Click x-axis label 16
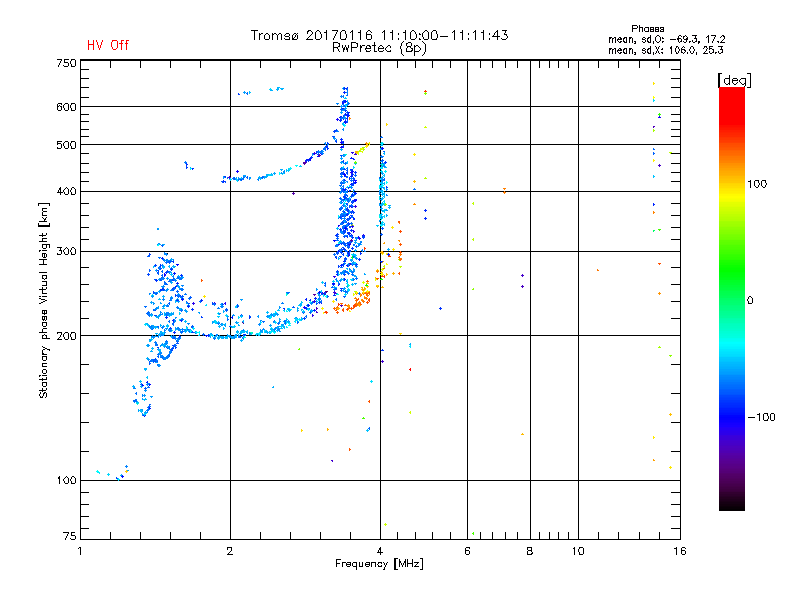This screenshot has height=600, width=800. click(x=680, y=551)
